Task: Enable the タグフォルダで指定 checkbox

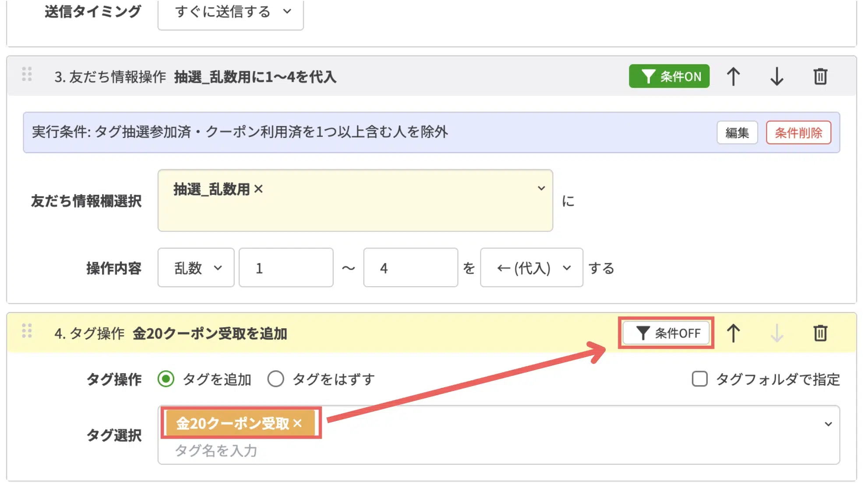Action: point(699,379)
